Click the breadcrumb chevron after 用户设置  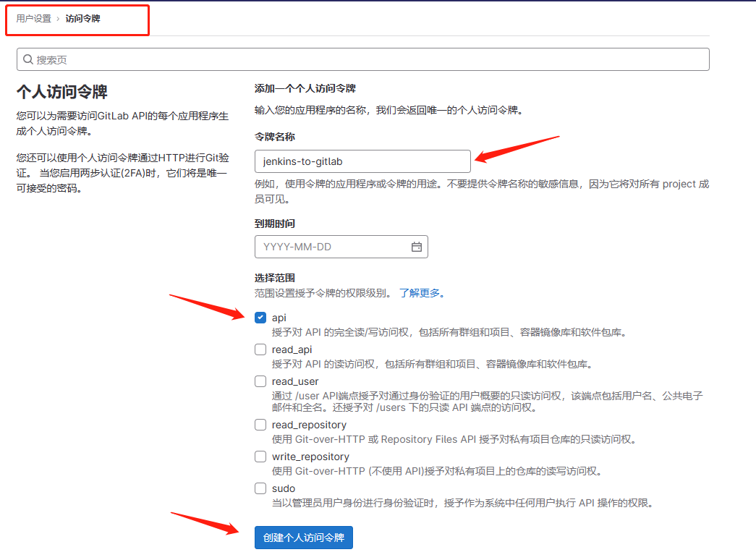coord(58,19)
